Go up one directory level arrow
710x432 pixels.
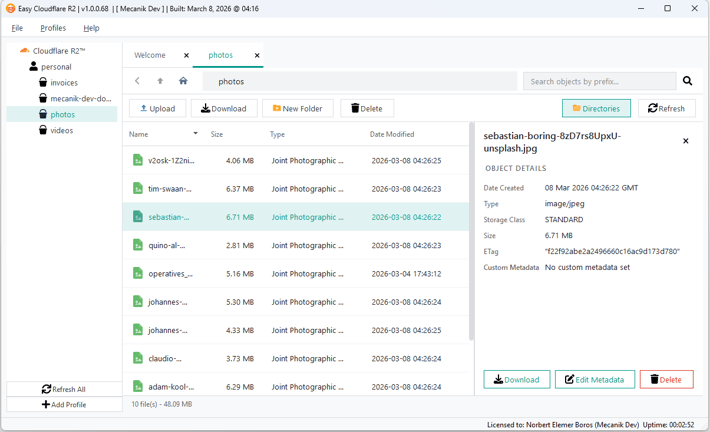coord(160,81)
